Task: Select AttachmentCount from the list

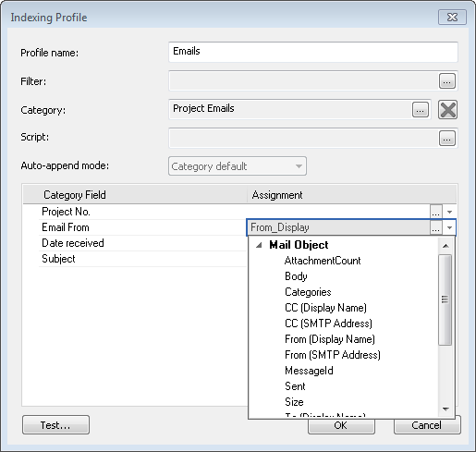Action: click(x=323, y=261)
